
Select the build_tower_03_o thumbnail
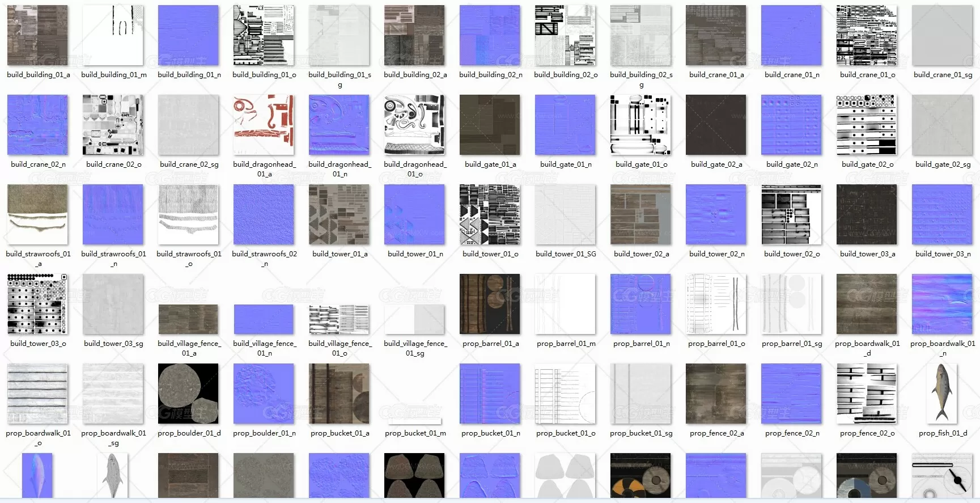pos(37,304)
